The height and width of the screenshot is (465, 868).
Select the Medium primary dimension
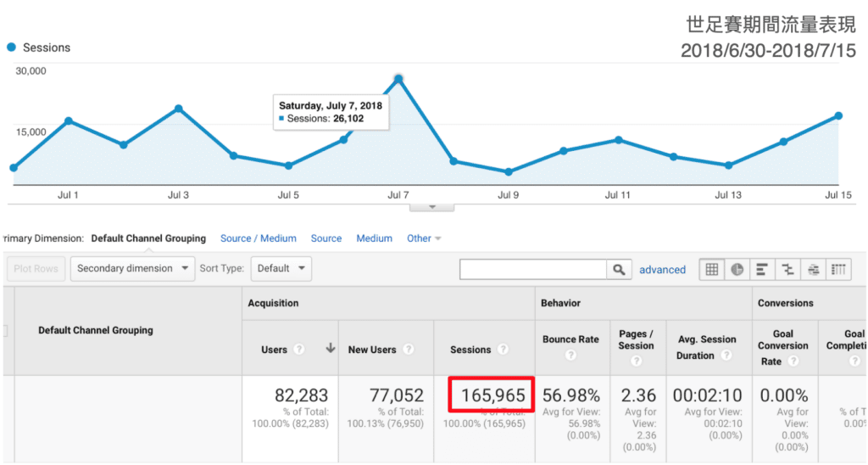click(x=374, y=238)
